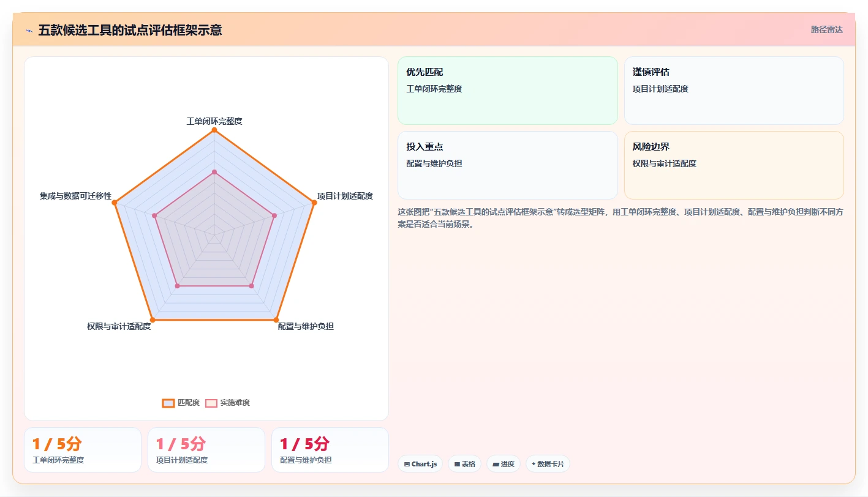Toggle the 实施难度 legend item
This screenshot has width=868, height=497.
(x=228, y=403)
